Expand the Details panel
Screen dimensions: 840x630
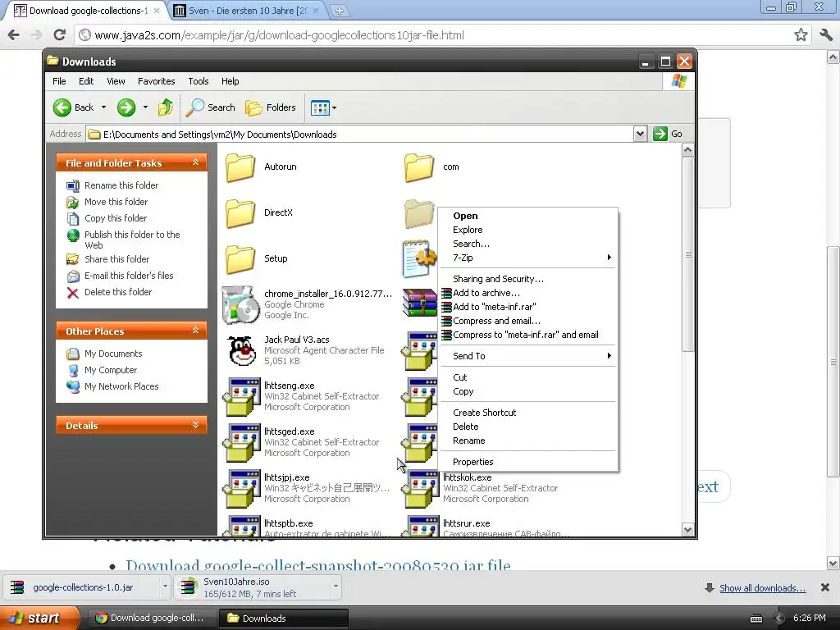[x=195, y=425]
